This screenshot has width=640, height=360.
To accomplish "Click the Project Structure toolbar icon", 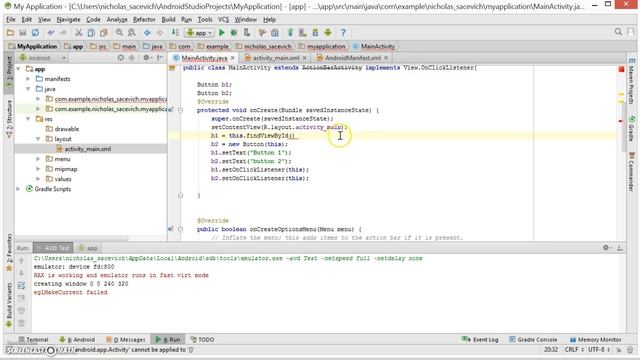I will [275, 33].
